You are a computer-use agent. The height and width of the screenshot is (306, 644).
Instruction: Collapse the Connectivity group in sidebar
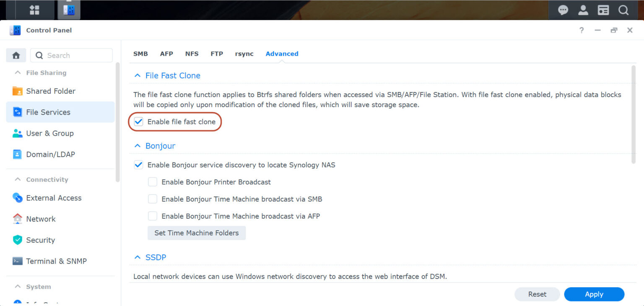click(x=17, y=179)
